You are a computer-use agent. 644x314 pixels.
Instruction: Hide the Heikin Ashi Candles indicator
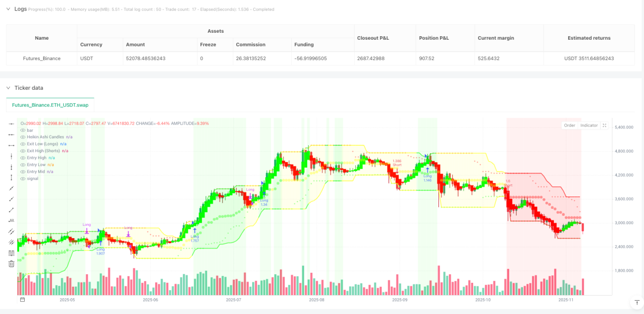point(22,136)
